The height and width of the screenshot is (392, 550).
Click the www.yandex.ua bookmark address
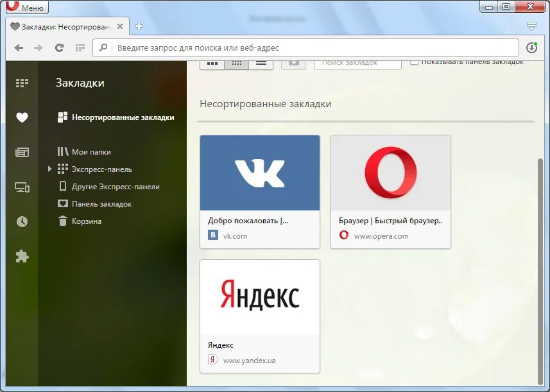(250, 361)
